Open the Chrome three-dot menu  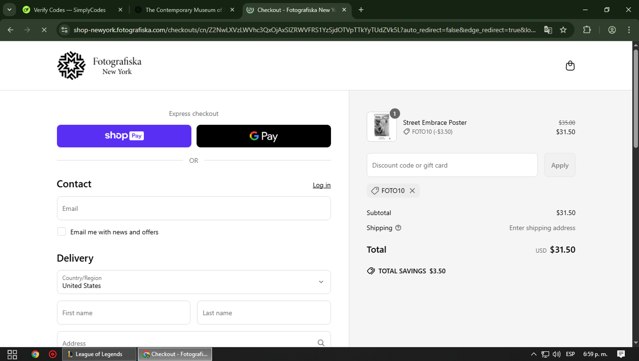pos(628,30)
